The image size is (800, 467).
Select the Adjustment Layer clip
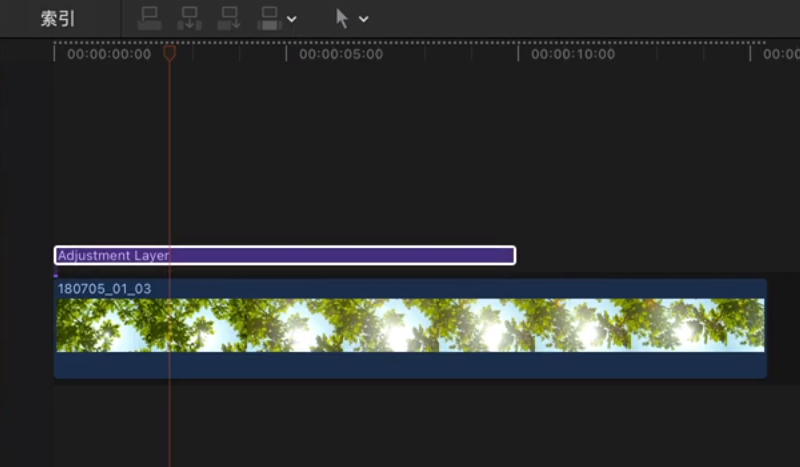(x=285, y=255)
